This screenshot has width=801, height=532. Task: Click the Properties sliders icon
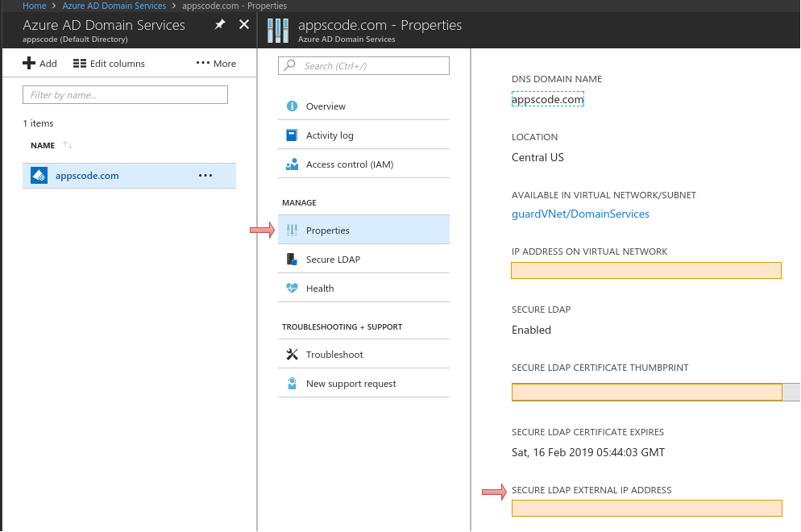coord(292,230)
